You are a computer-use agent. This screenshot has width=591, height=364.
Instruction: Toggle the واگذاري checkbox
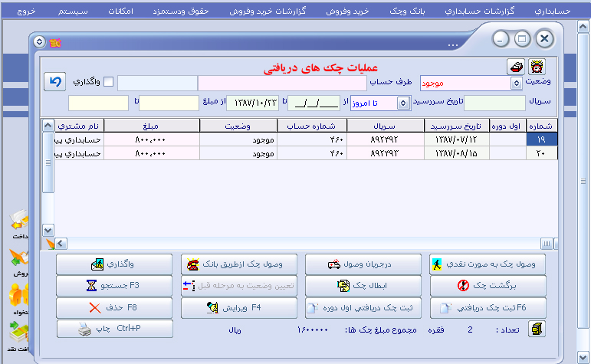[x=108, y=82]
